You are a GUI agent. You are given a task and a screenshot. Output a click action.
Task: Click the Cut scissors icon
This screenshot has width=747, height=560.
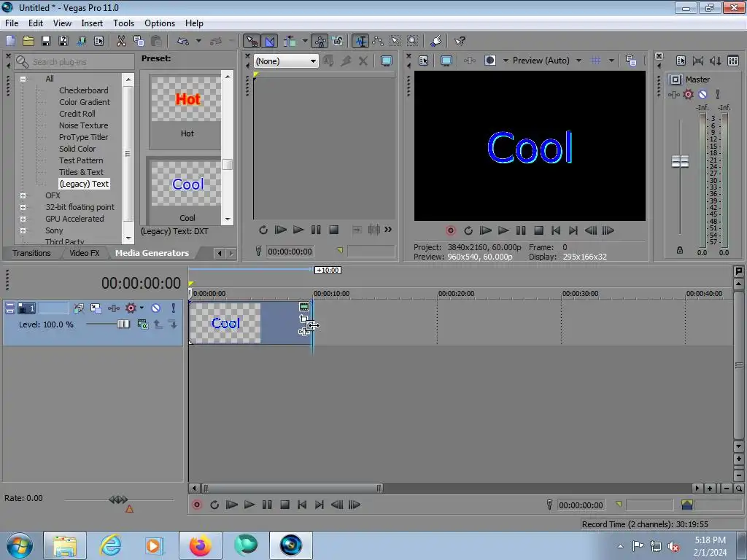pos(122,41)
